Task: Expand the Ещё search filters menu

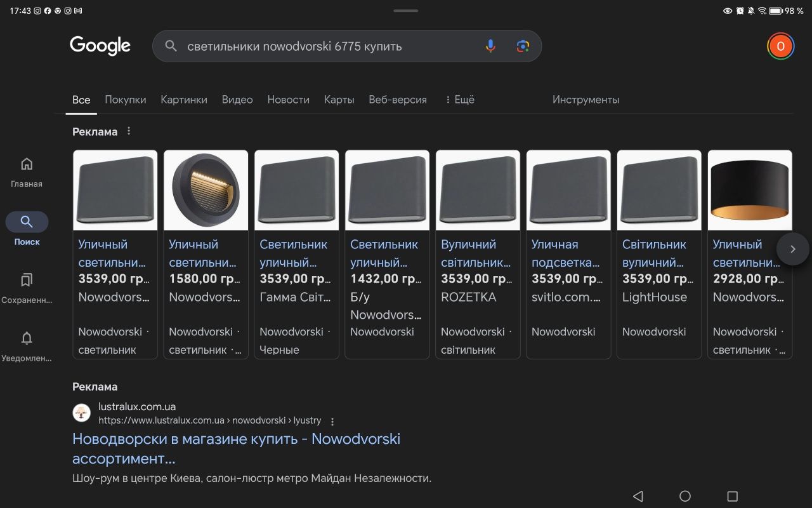Action: (460, 100)
